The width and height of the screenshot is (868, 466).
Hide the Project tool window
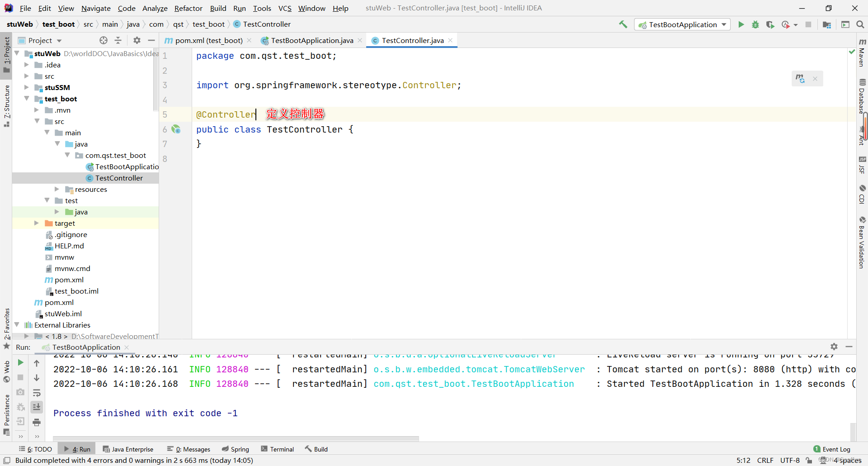pyautogui.click(x=151, y=40)
